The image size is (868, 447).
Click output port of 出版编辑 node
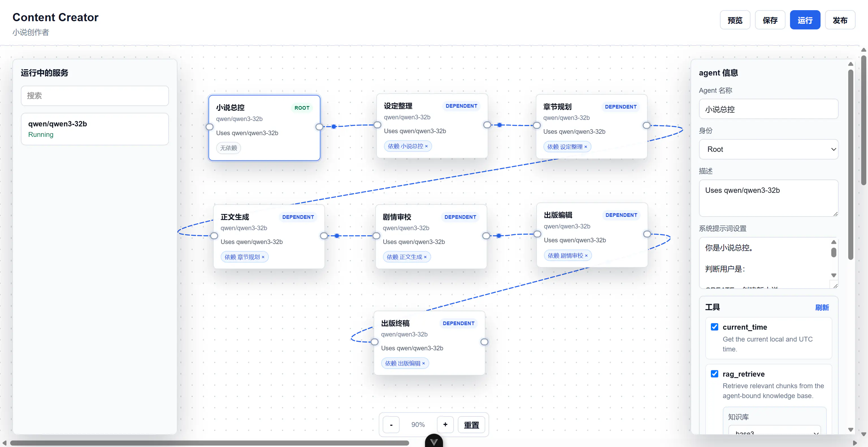647,234
